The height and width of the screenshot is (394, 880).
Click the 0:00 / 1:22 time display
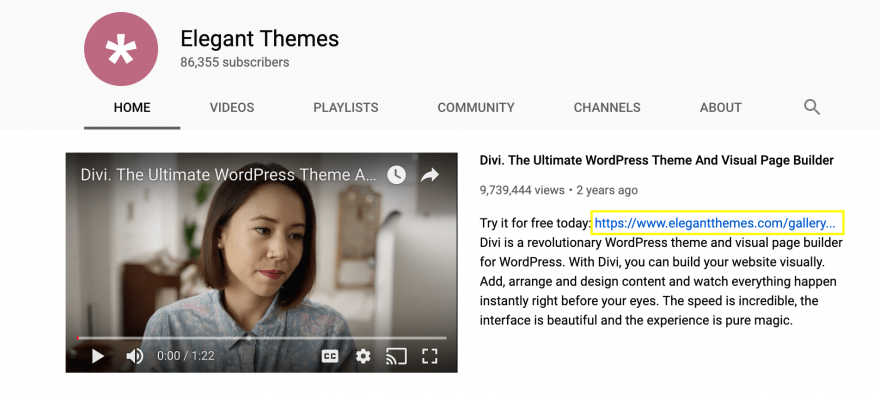click(185, 356)
